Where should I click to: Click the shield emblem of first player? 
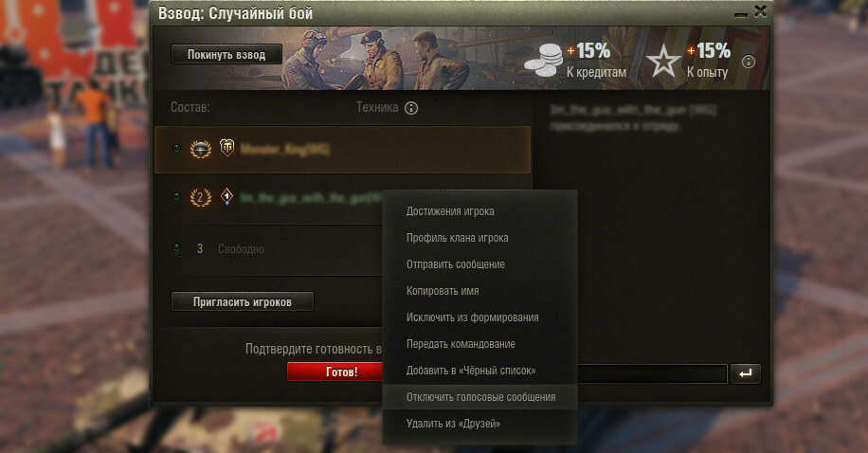click(x=227, y=148)
